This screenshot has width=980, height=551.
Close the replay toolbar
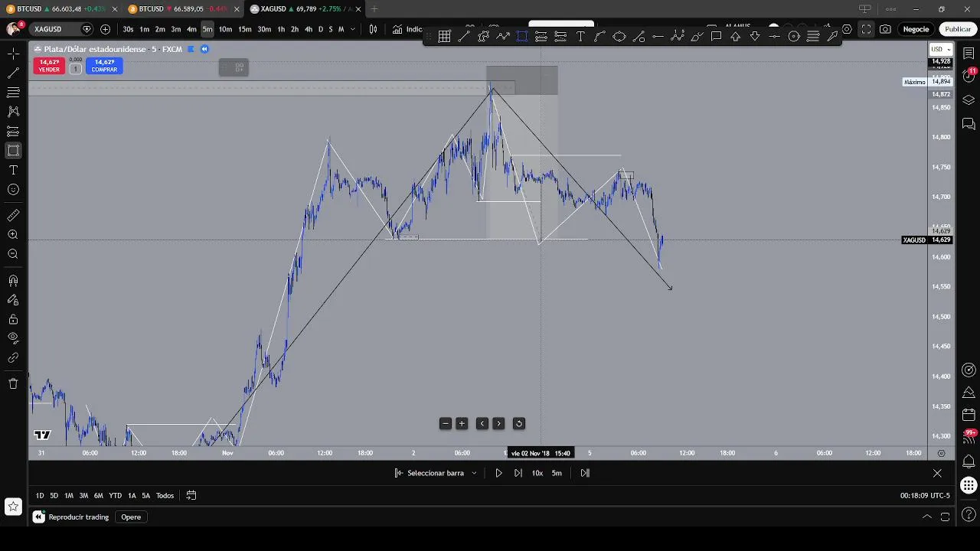pyautogui.click(x=937, y=473)
